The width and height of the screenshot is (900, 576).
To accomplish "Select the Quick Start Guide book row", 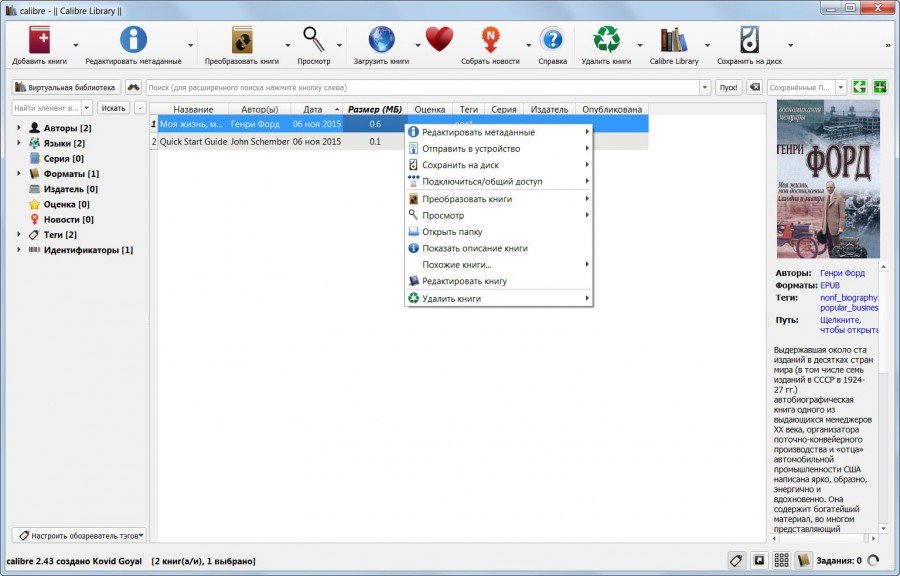I will coord(399,142).
